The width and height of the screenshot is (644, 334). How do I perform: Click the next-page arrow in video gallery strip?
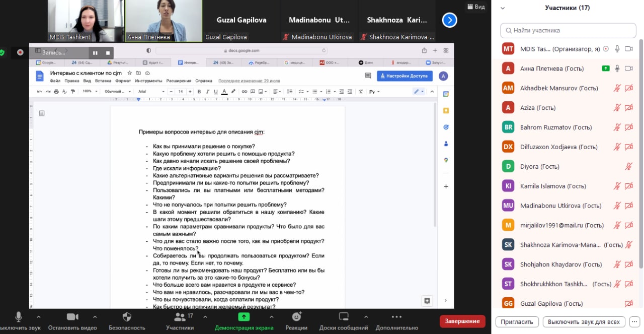click(449, 20)
